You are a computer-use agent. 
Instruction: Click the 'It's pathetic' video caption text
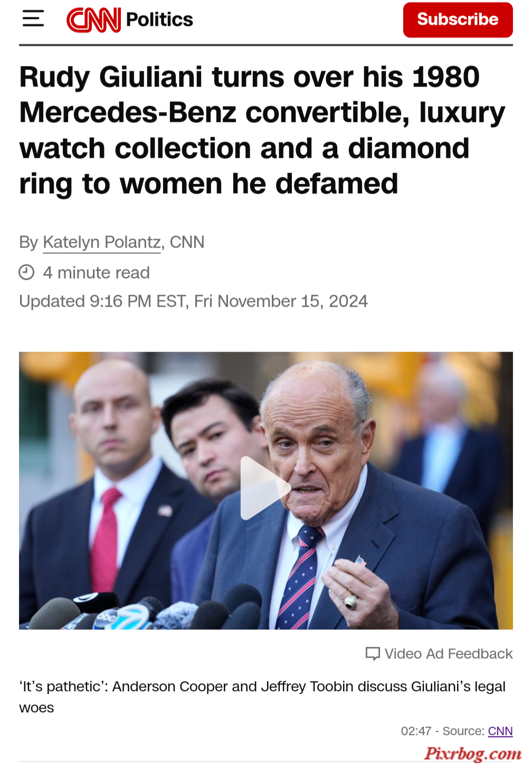[x=262, y=697]
